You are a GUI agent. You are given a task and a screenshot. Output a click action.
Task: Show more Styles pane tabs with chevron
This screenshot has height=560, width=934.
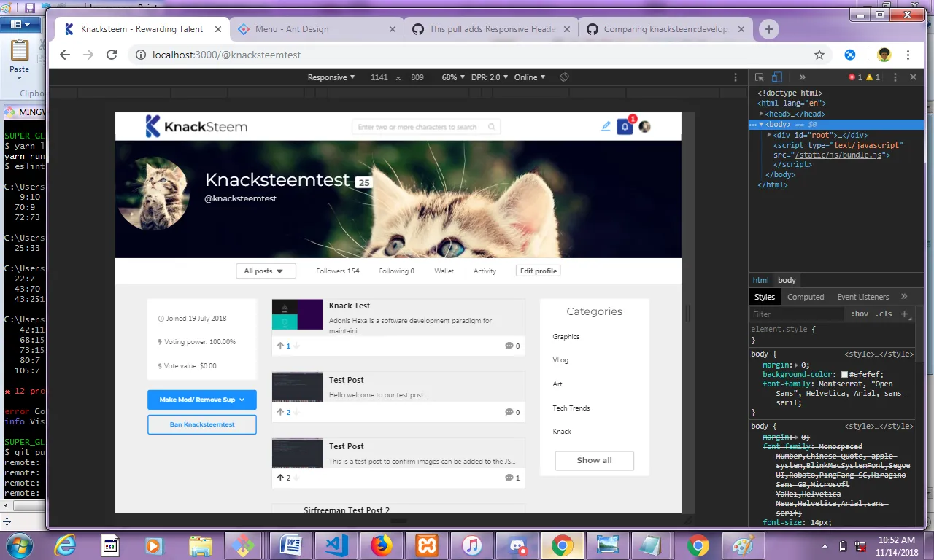click(904, 297)
